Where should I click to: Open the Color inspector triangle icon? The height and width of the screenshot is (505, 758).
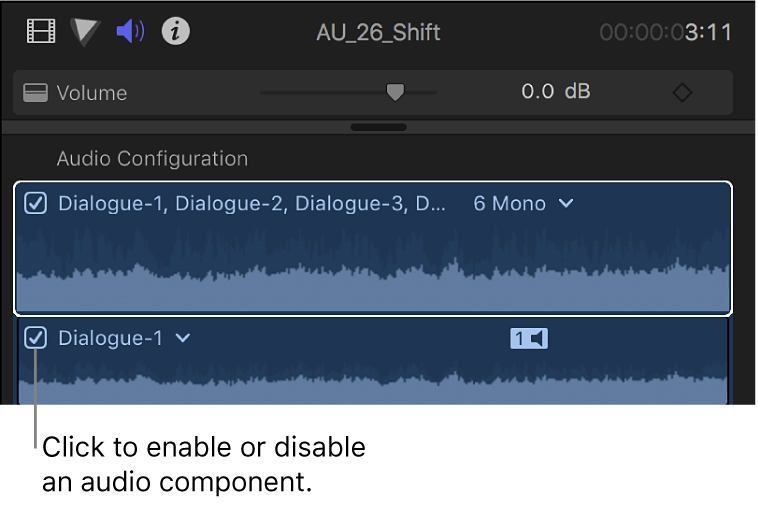[86, 32]
